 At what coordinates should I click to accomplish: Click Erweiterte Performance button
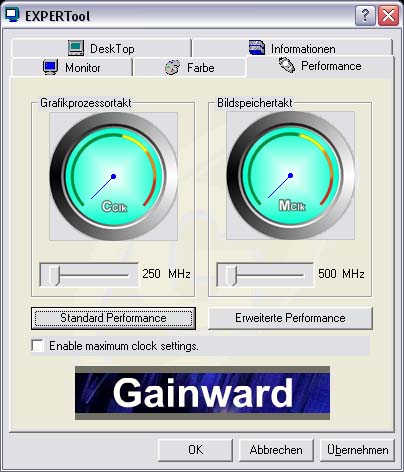(290, 318)
